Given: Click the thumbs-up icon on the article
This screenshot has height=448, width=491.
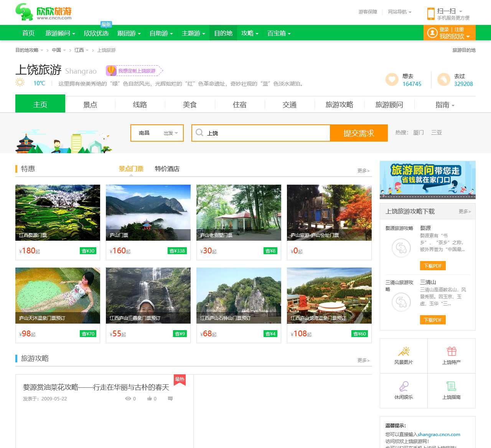Looking at the screenshot, I should (149, 398).
